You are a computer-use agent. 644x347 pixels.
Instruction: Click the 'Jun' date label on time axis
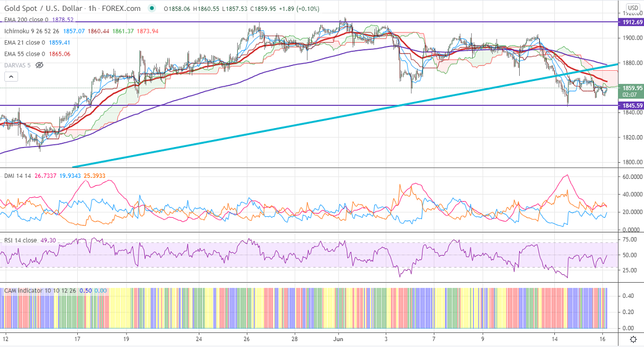click(338, 339)
